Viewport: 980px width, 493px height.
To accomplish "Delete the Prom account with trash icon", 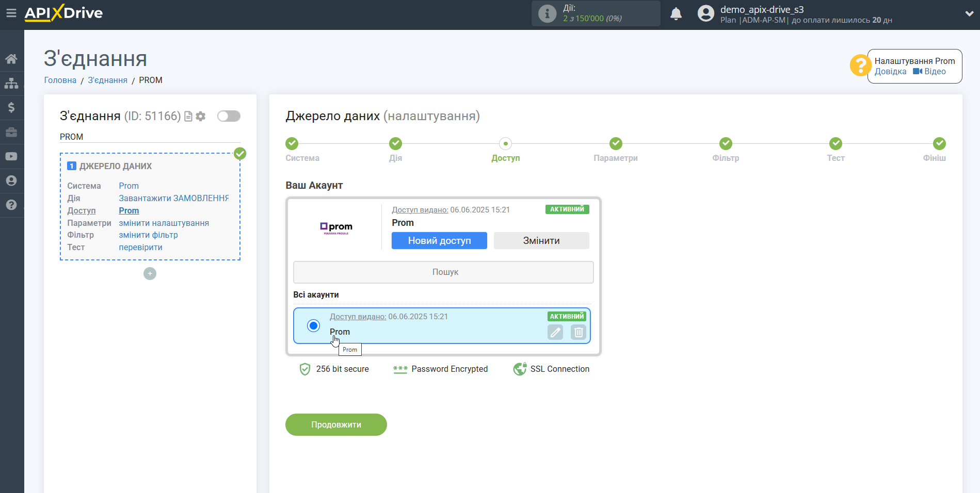I will [x=579, y=332].
